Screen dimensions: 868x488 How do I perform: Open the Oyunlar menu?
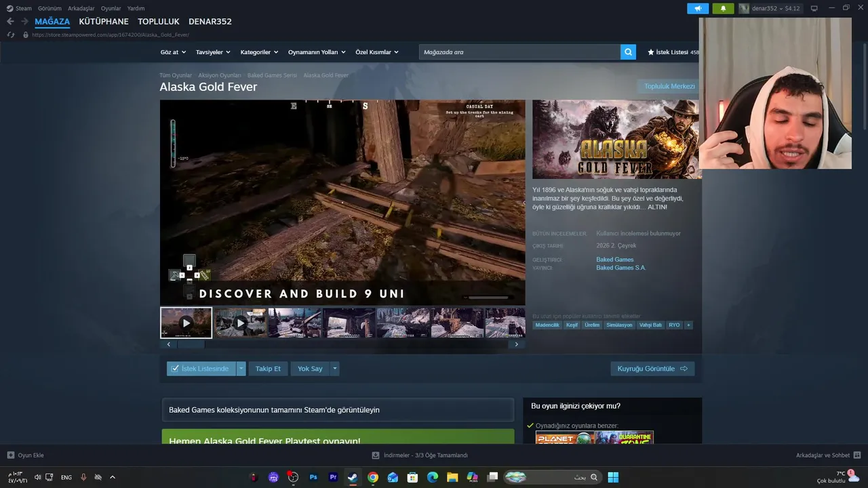pos(111,8)
